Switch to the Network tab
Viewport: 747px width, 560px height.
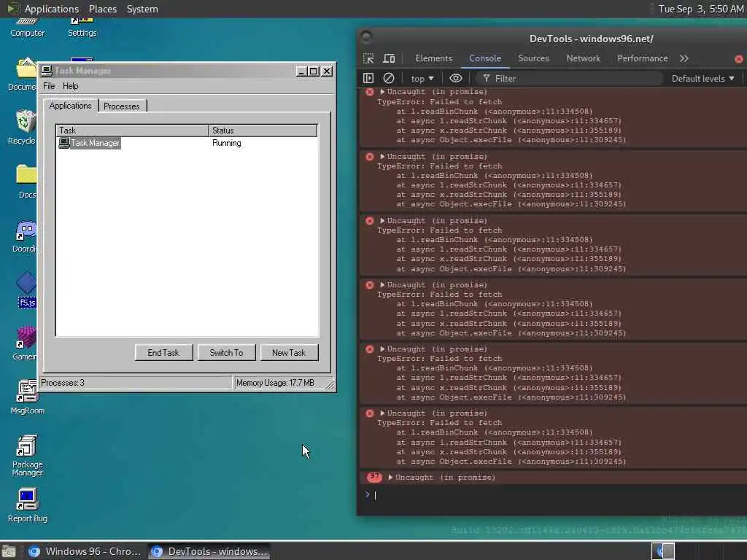click(x=583, y=58)
